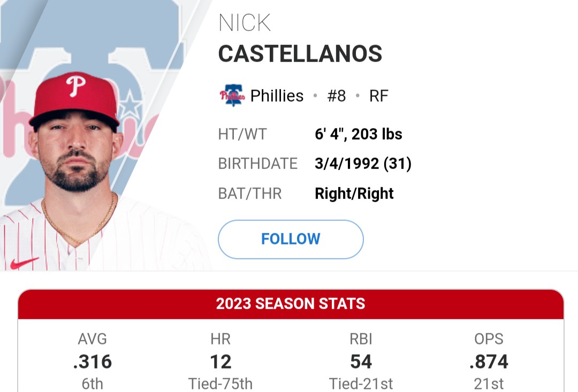Viewport: 578px width, 392px height.
Task: Click the Tied-75th ranking under HR
Action: (x=220, y=383)
